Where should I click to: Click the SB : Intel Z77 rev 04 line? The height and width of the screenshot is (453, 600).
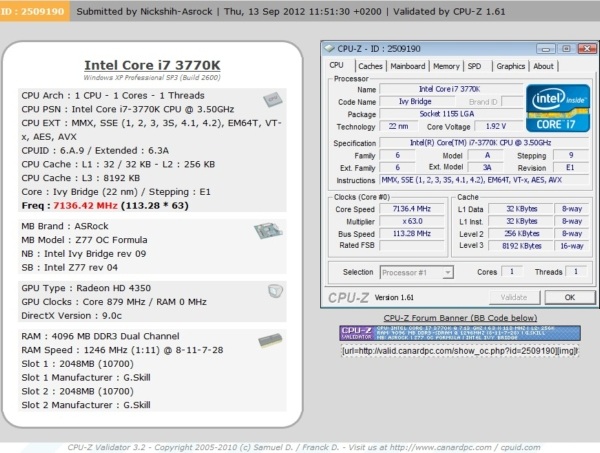click(x=69, y=267)
